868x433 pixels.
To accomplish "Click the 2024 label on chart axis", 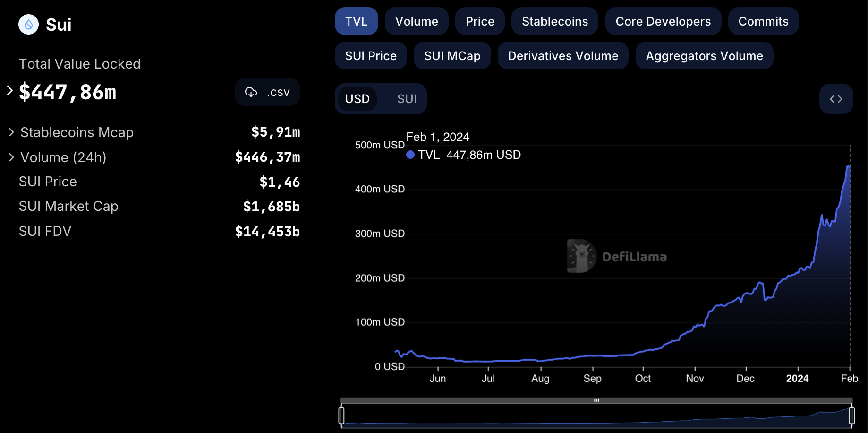I will click(797, 379).
